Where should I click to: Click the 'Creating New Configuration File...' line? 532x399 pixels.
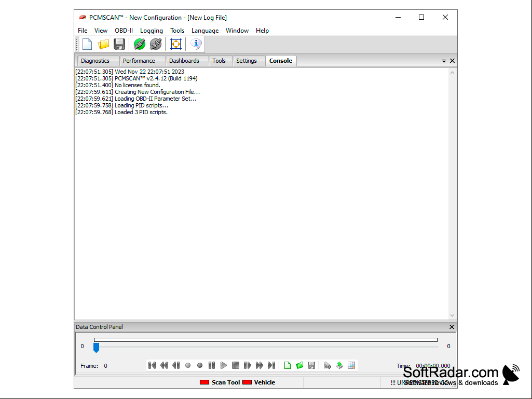coord(138,92)
